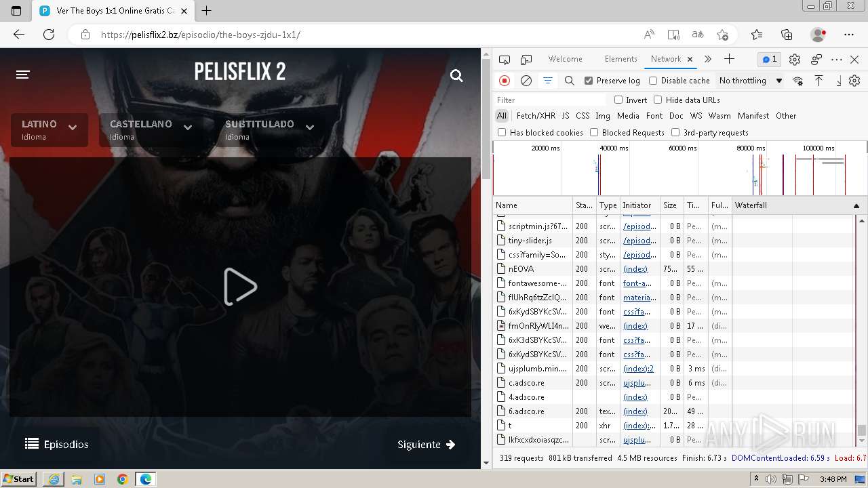This screenshot has width=868, height=488.
Task: Click the Export HAR download arrow
Action: [839, 81]
